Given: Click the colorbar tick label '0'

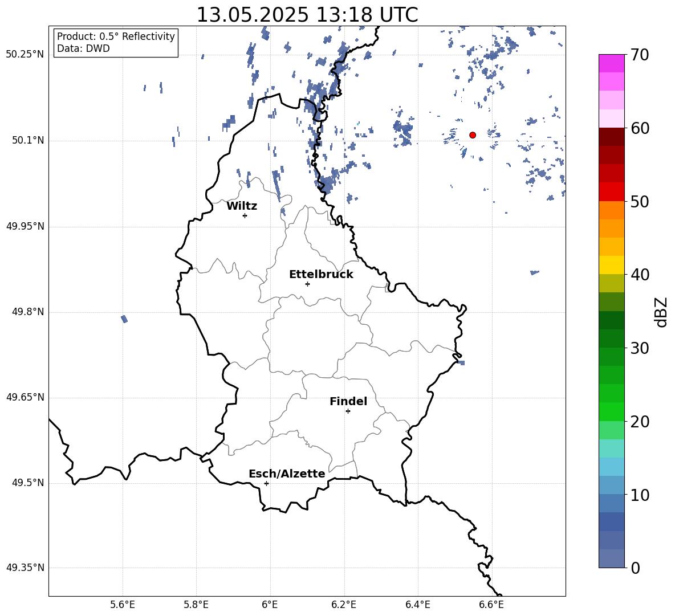Looking at the screenshot, I should tap(635, 568).
